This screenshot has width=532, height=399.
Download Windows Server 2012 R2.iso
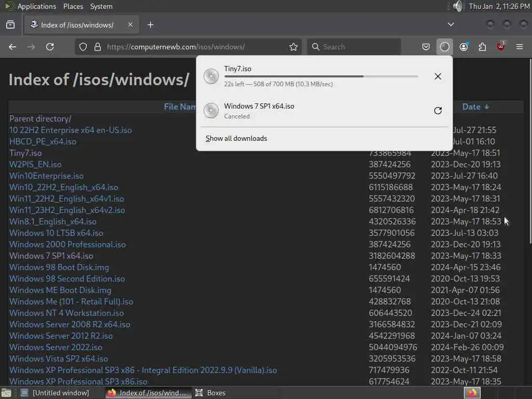pyautogui.click(x=61, y=336)
